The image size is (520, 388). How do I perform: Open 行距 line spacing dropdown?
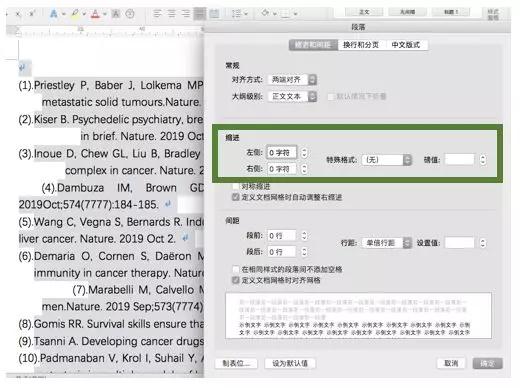[x=387, y=243]
